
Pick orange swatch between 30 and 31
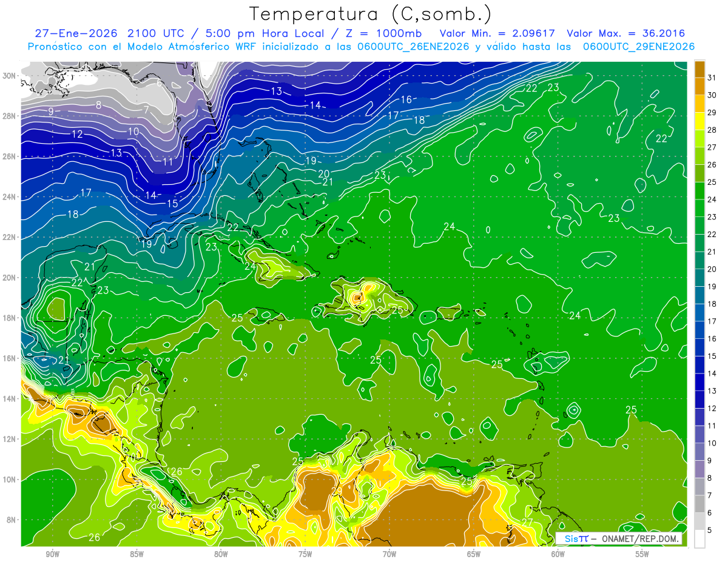click(699, 87)
